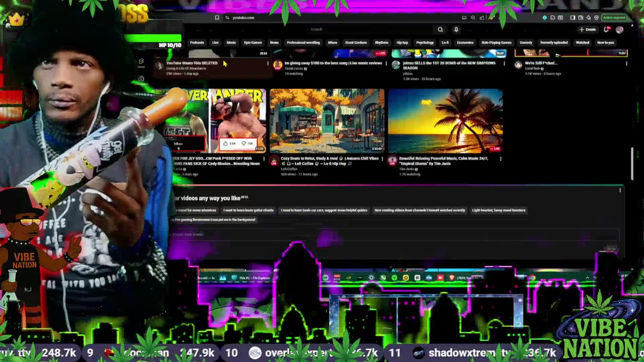Screen dimensions: 644x362
Task: Focus the YouTube search field
Action: pos(370,30)
